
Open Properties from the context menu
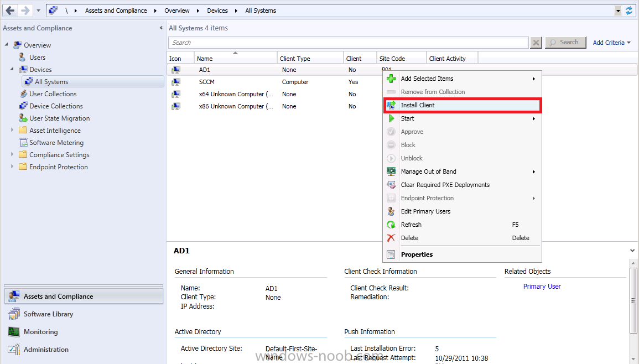[462, 254]
